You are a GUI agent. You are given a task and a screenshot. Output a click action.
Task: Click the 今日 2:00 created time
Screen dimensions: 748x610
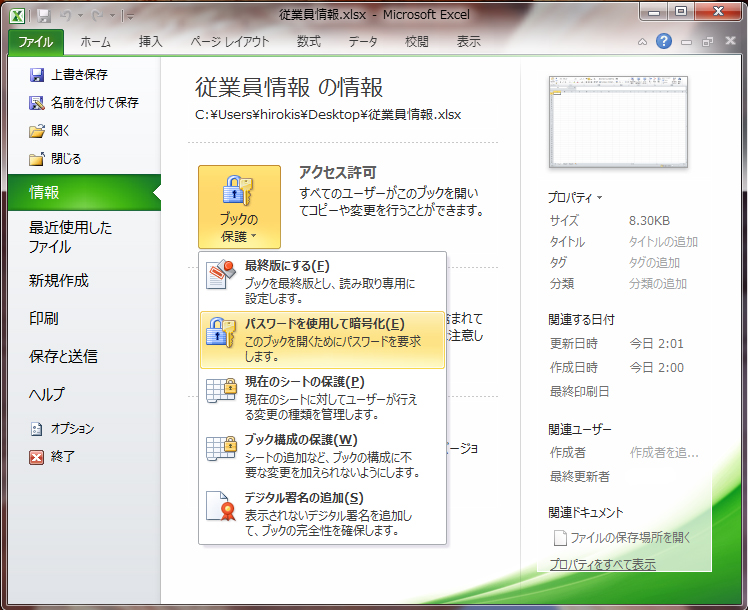click(656, 368)
